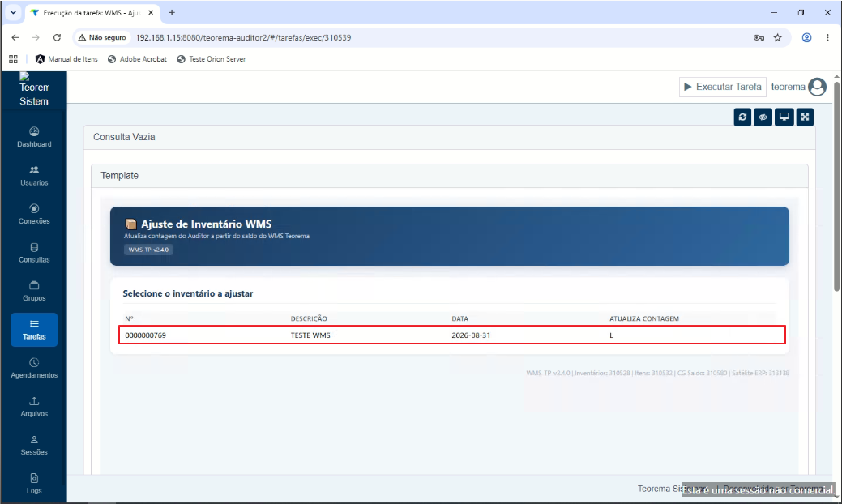The image size is (842, 504).
Task: Open the Dashboard section in sidebar
Action: coord(34,137)
